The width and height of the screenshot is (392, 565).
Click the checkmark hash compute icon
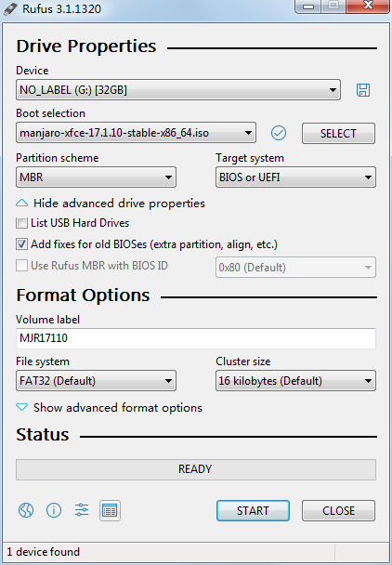(x=279, y=133)
